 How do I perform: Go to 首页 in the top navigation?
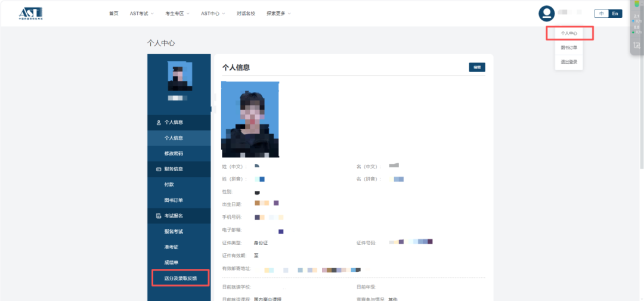pos(114,14)
